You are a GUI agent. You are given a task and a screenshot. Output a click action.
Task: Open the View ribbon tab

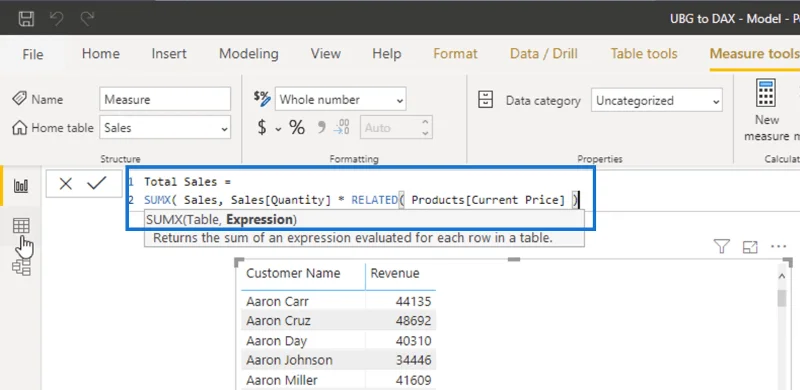click(x=326, y=54)
